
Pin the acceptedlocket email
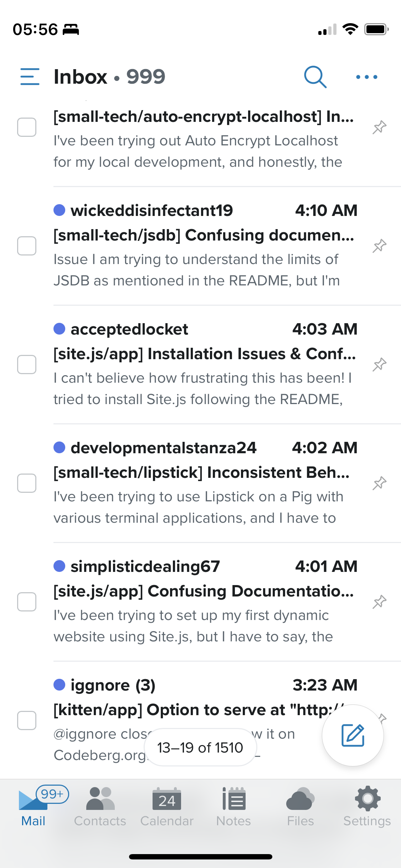380,365
